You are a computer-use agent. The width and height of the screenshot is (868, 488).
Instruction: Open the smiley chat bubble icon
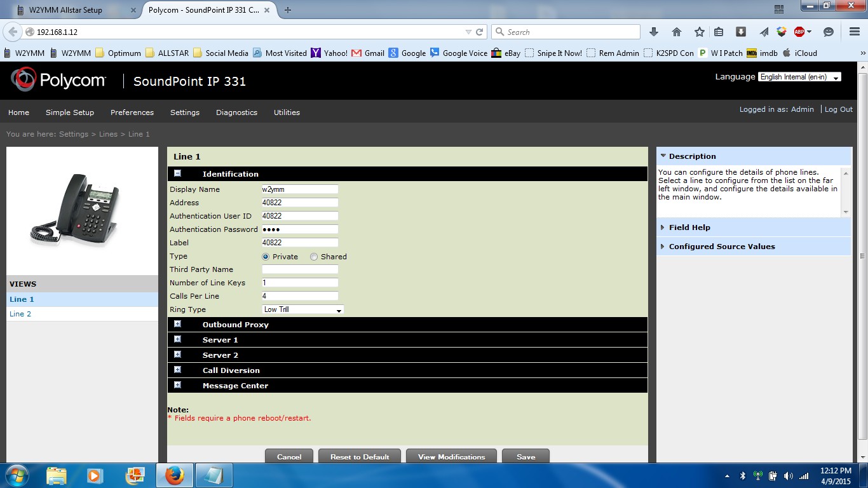tap(828, 32)
